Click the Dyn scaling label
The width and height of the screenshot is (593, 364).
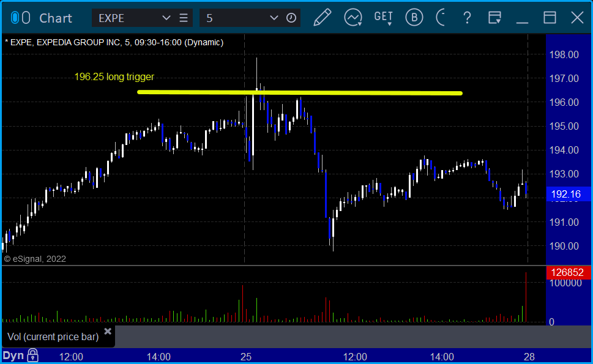[x=13, y=355]
